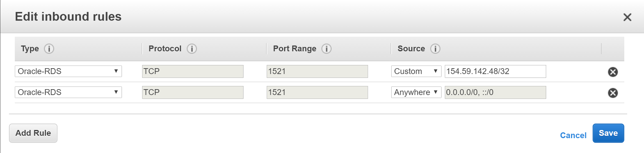The height and width of the screenshot is (153, 644).
Task: Expand the Custom source dropdown
Action: point(416,71)
